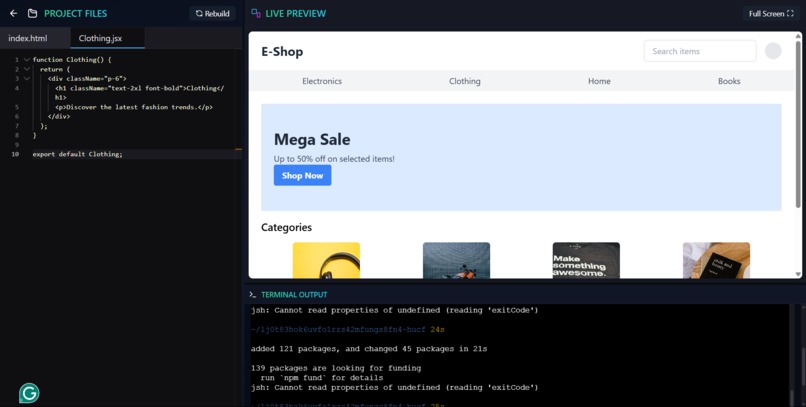
Task: Open the Clothing nav item
Action: (x=465, y=81)
